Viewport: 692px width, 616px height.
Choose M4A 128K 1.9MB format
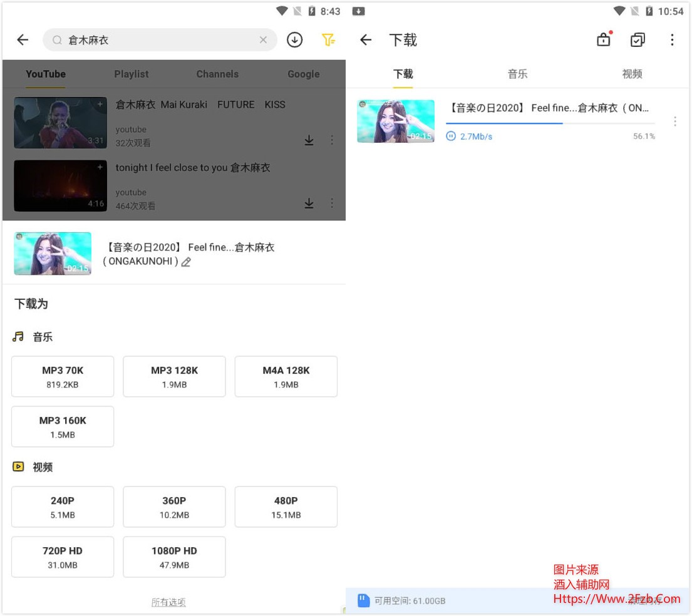[x=286, y=377]
